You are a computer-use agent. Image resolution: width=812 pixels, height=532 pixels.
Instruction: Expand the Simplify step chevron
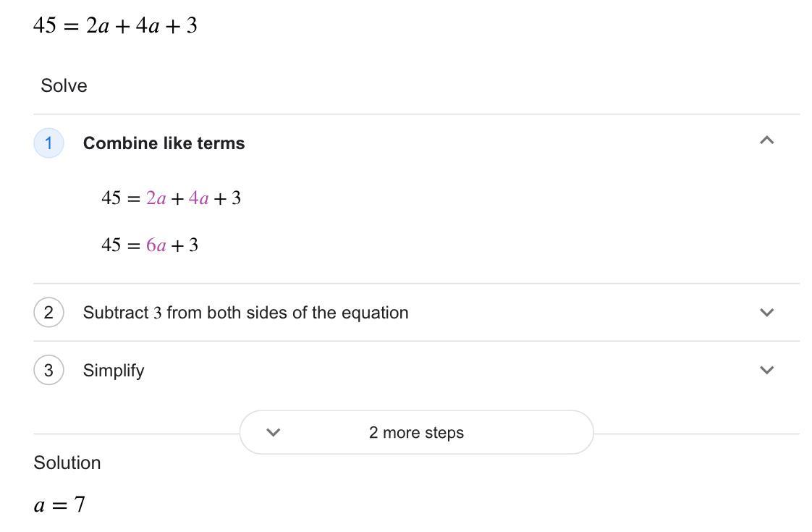pos(766,370)
